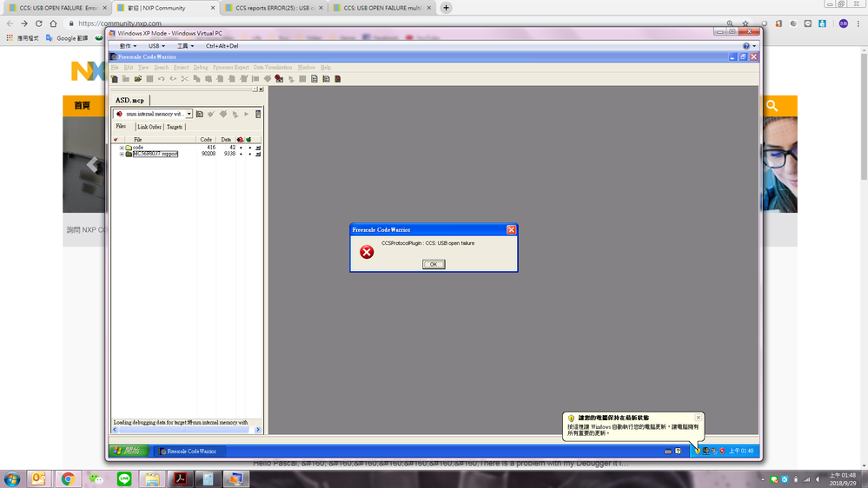The height and width of the screenshot is (488, 868).
Task: Close the Windows update notification balloon
Action: [x=698, y=417]
